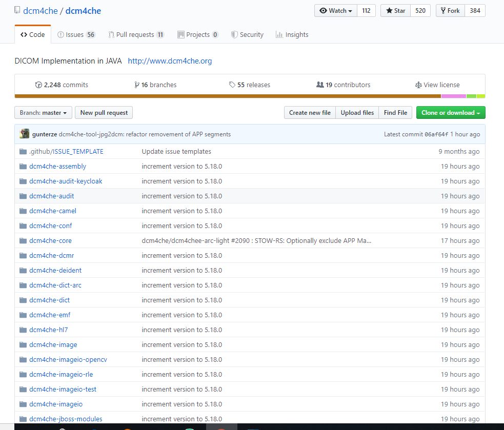This screenshot has height=430, width=504.
Task: Click the folder icon for dcm4che-imageio-rle
Action: [23, 375]
